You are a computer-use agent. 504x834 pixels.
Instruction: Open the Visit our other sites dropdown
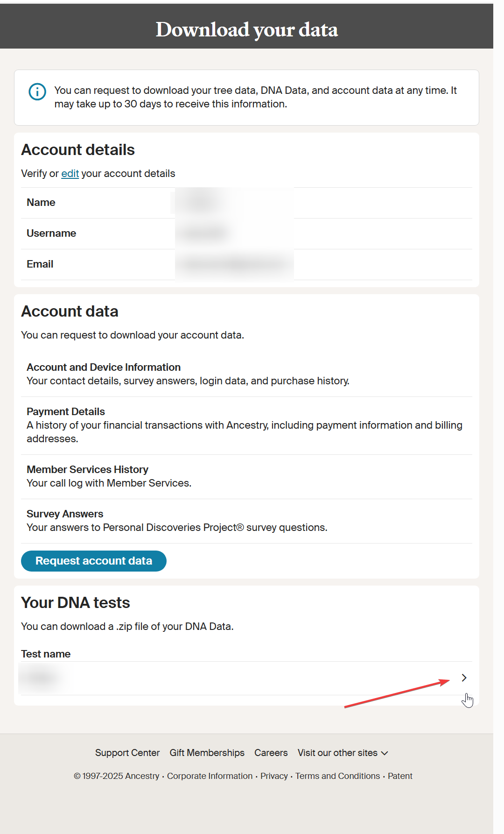343,753
